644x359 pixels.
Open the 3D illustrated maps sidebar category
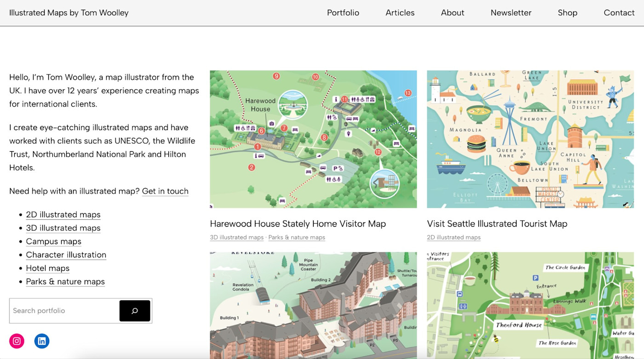click(63, 228)
